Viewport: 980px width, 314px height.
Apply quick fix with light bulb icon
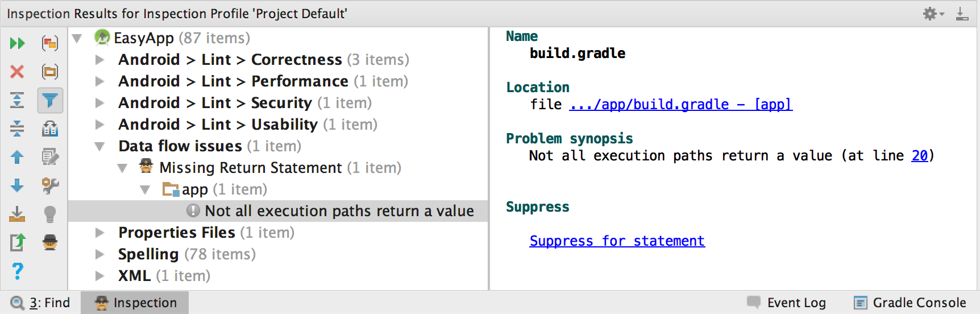(50, 214)
